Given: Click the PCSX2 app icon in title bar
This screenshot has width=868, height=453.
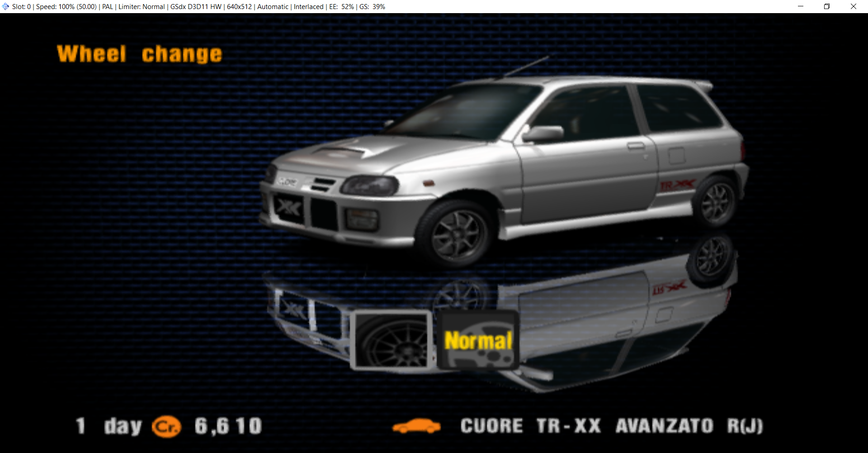Looking at the screenshot, I should 5,6.
